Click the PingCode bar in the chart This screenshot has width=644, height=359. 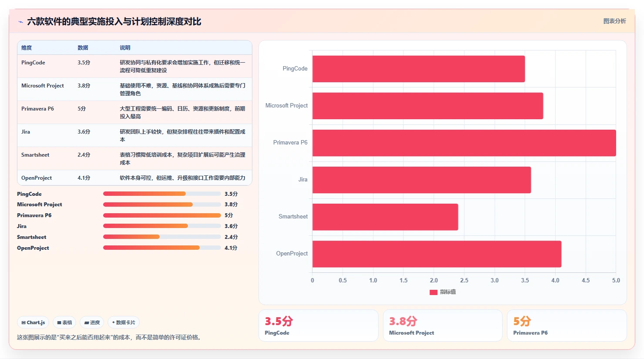tap(419, 69)
